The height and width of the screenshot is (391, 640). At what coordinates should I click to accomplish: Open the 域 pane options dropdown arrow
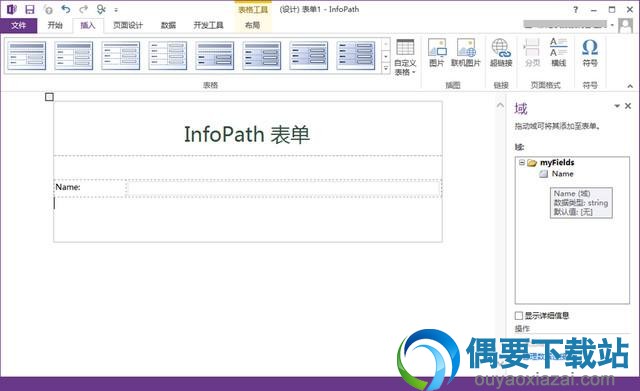coord(617,106)
